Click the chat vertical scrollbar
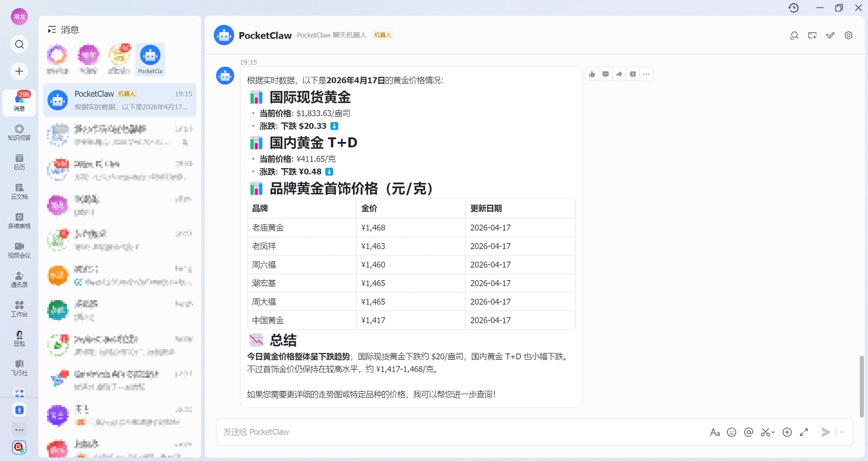Viewport: 868px width, 461px height. (862, 386)
